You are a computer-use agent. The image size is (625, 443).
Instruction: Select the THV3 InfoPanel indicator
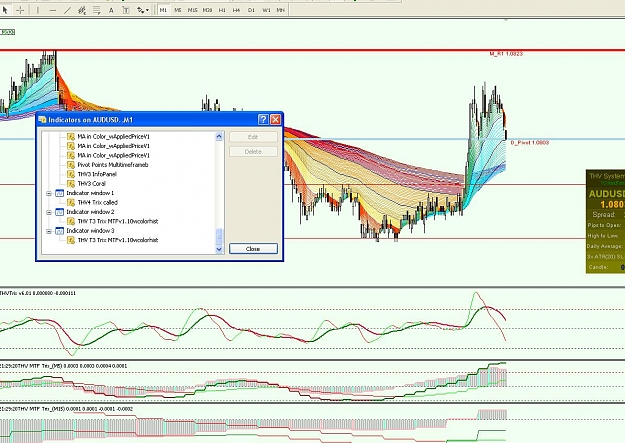97,174
